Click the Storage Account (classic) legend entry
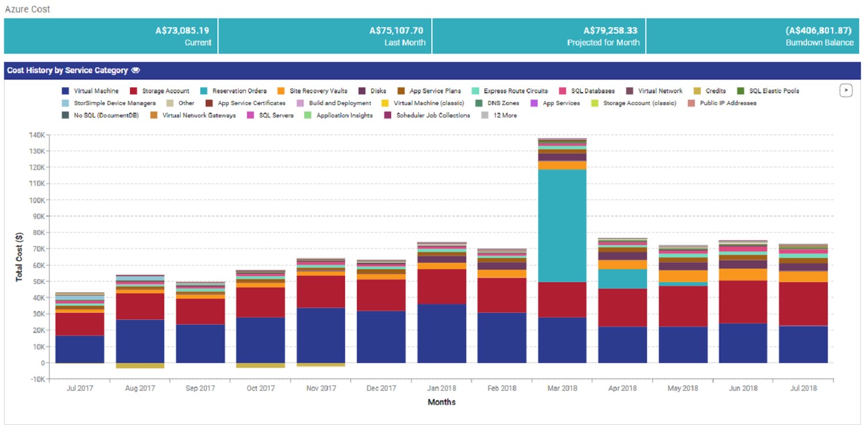Viewport: 868px width, 425px height. pos(635,103)
